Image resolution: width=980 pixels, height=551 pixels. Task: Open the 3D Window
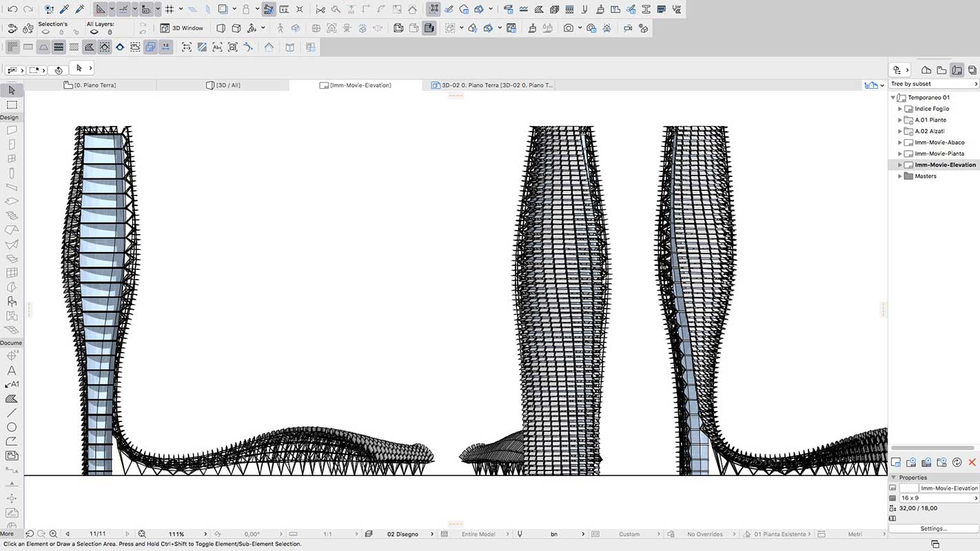[182, 28]
